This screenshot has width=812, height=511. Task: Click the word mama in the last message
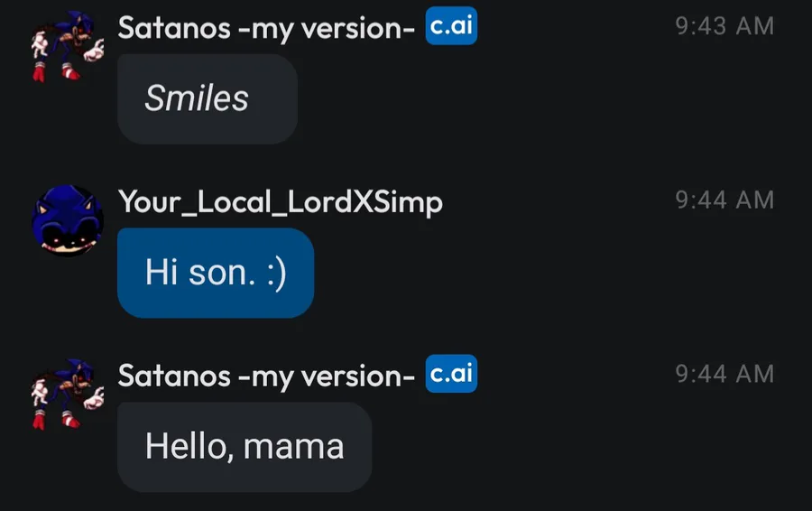point(293,447)
